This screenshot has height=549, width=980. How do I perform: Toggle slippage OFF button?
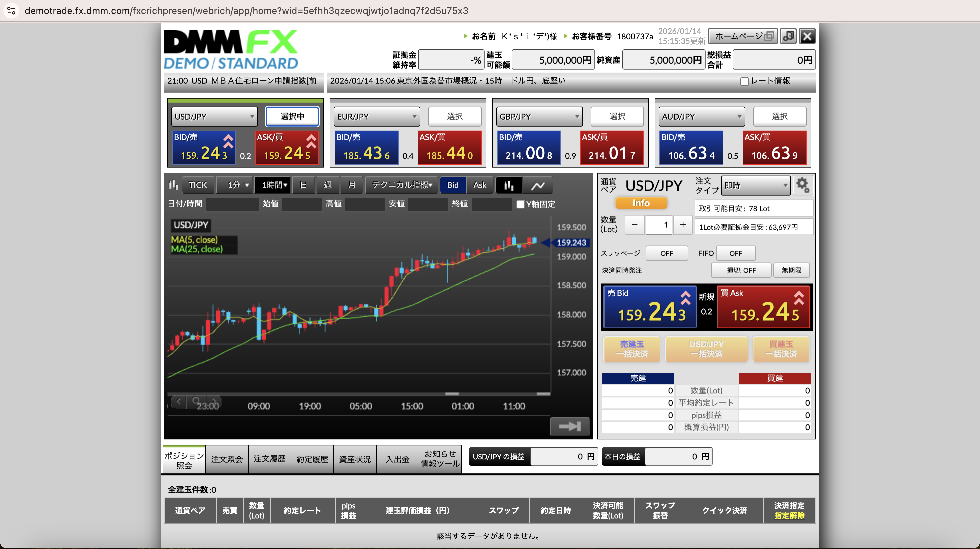click(x=667, y=253)
